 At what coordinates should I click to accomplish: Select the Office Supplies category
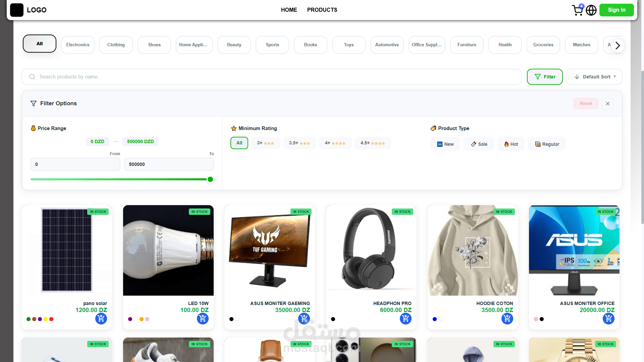click(427, 45)
